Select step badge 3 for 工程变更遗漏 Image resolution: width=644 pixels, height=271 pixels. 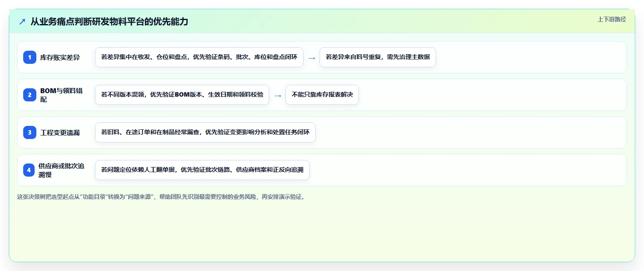click(30, 132)
